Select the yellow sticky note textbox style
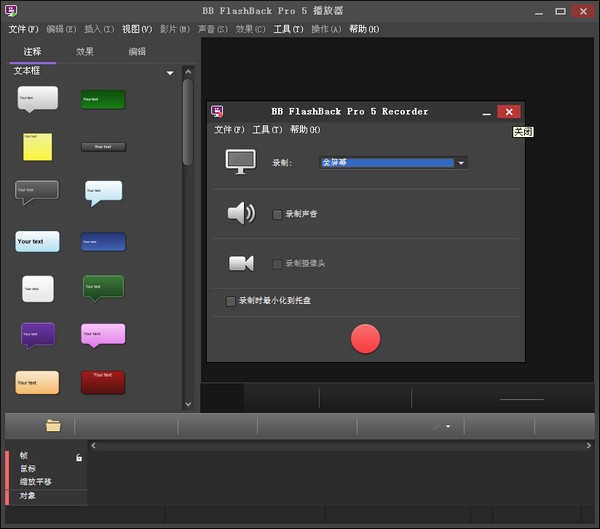Viewport: 600px width, 529px height. point(38,146)
